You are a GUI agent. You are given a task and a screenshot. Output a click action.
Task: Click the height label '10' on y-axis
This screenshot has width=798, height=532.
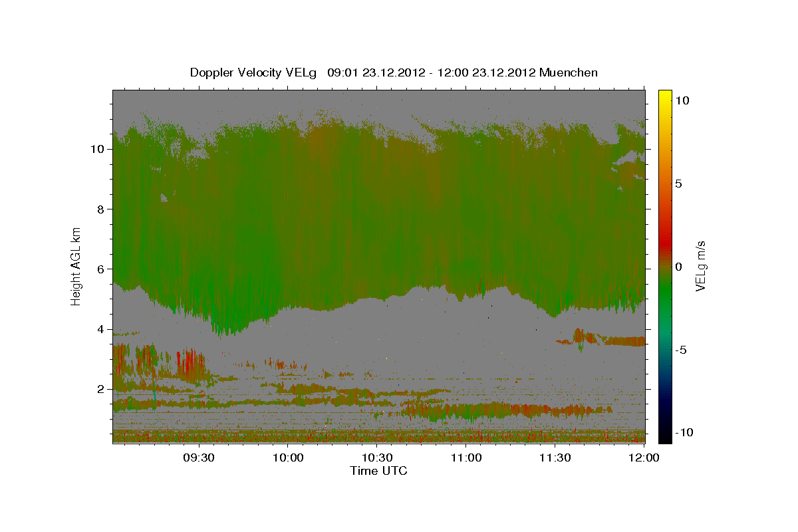[x=98, y=149]
